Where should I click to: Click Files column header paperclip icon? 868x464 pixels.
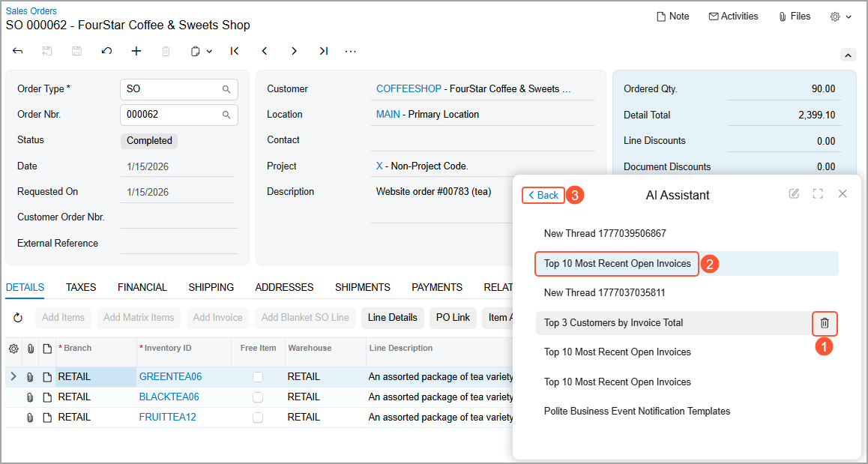[x=31, y=349]
